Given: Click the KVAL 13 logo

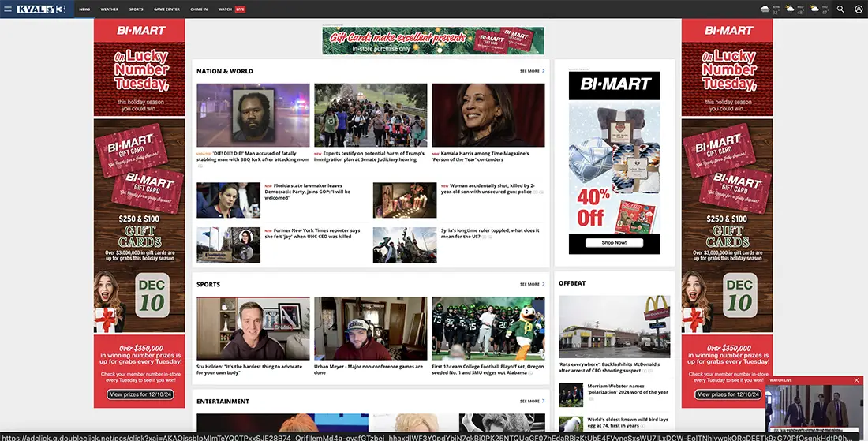Looking at the screenshot, I should coord(41,9).
